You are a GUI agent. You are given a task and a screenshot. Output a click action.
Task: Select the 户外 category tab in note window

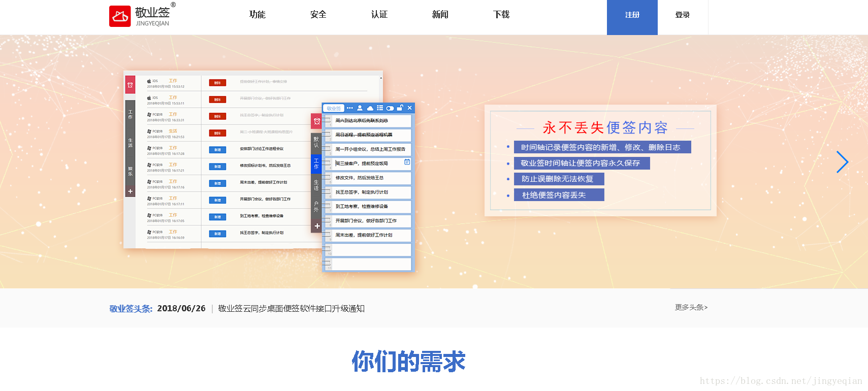click(316, 206)
